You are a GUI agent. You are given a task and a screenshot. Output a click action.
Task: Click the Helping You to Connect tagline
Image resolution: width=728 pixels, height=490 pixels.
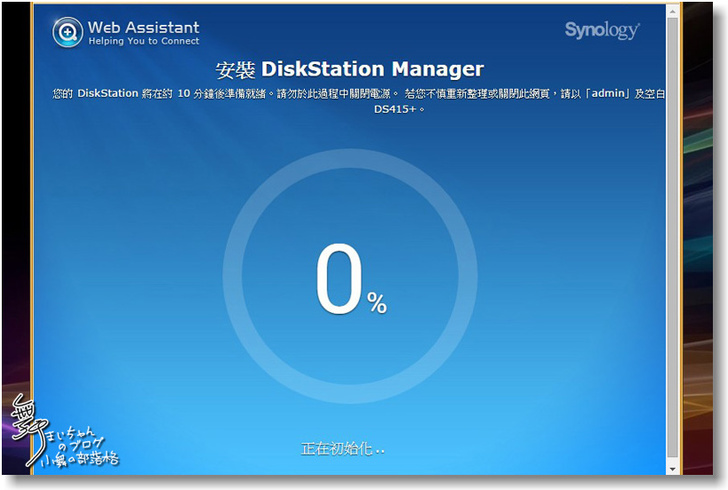pos(144,41)
